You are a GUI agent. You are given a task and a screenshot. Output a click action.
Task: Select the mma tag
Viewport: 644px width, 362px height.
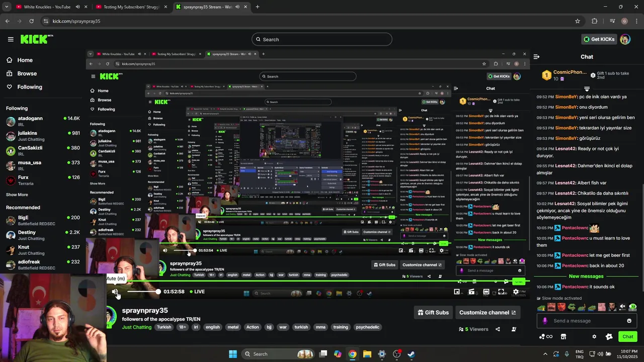coord(320,327)
